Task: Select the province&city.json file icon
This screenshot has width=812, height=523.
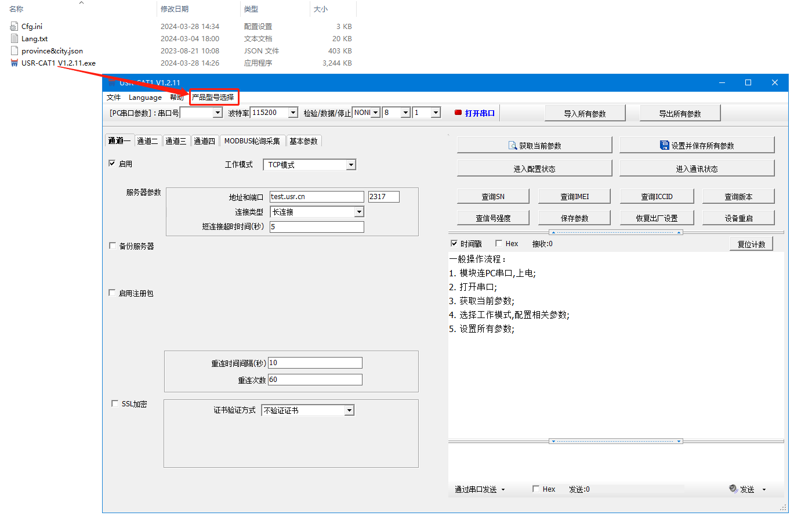Action: point(14,51)
